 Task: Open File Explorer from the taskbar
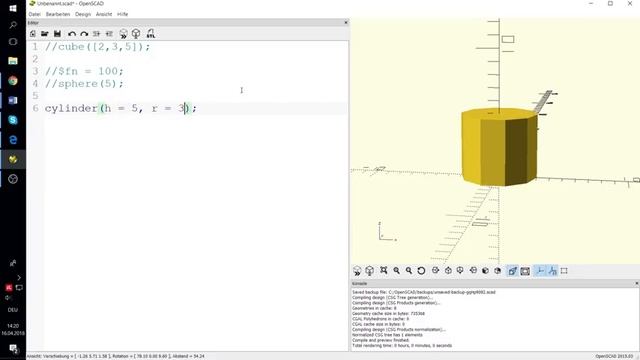click(x=13, y=61)
